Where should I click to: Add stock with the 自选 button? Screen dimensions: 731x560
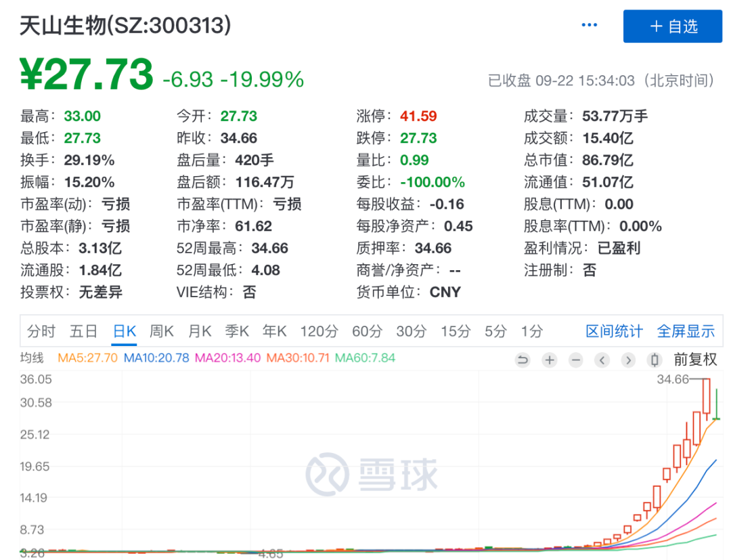pos(673,26)
